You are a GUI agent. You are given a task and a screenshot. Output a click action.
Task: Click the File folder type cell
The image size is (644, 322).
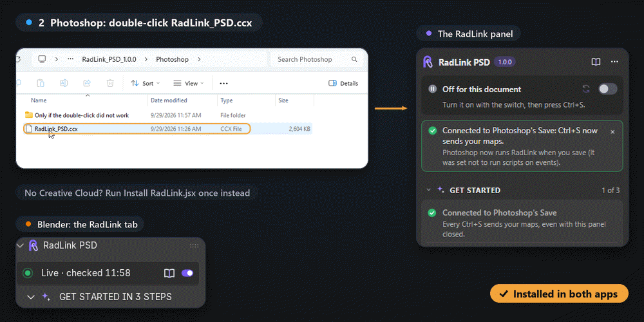pyautogui.click(x=233, y=115)
